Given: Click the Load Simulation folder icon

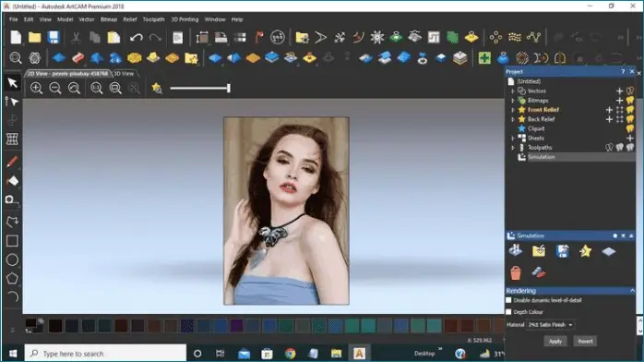Looking at the screenshot, I should (539, 250).
